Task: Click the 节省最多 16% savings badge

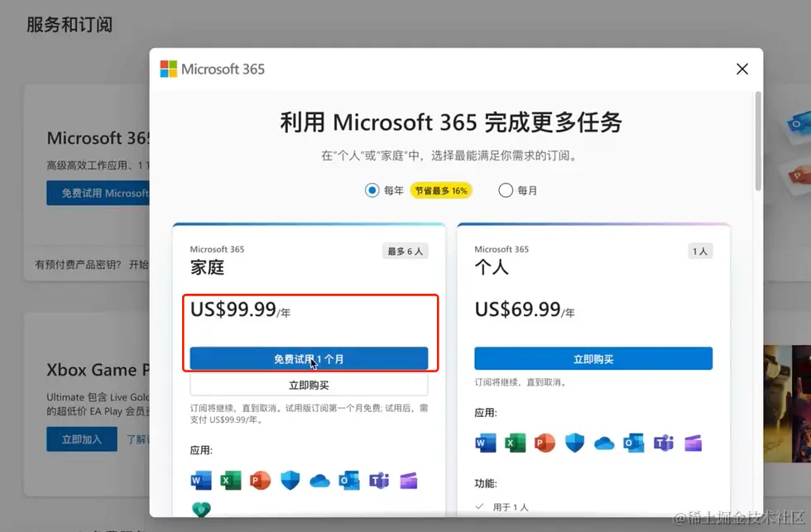Action: (x=440, y=190)
